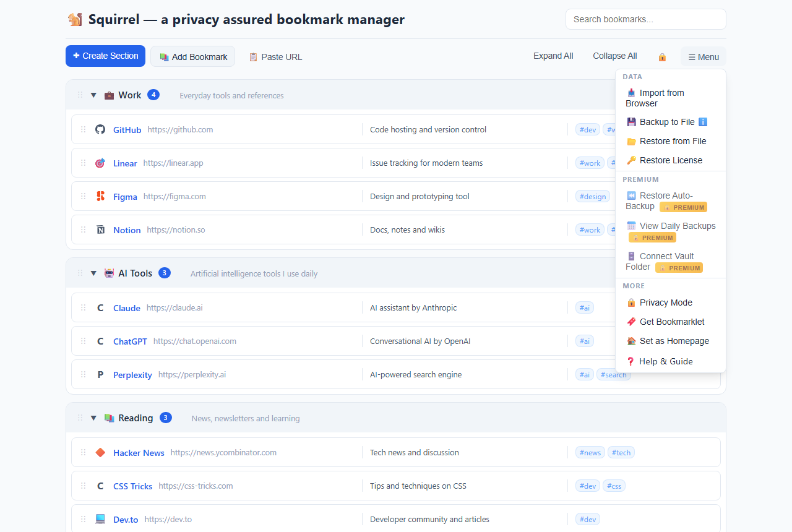Click the drag handle on CSS Tricks row
This screenshot has height=532, width=792.
click(83, 486)
